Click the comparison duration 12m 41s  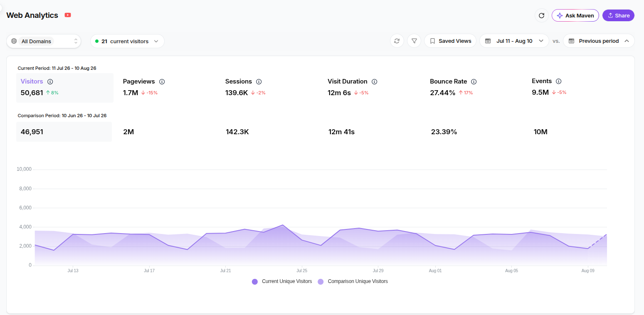[341, 132]
